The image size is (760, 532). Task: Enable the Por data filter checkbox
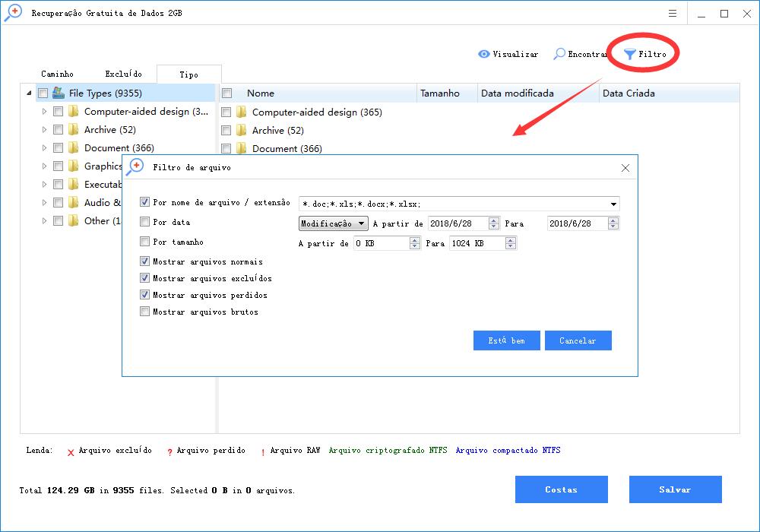click(x=145, y=223)
